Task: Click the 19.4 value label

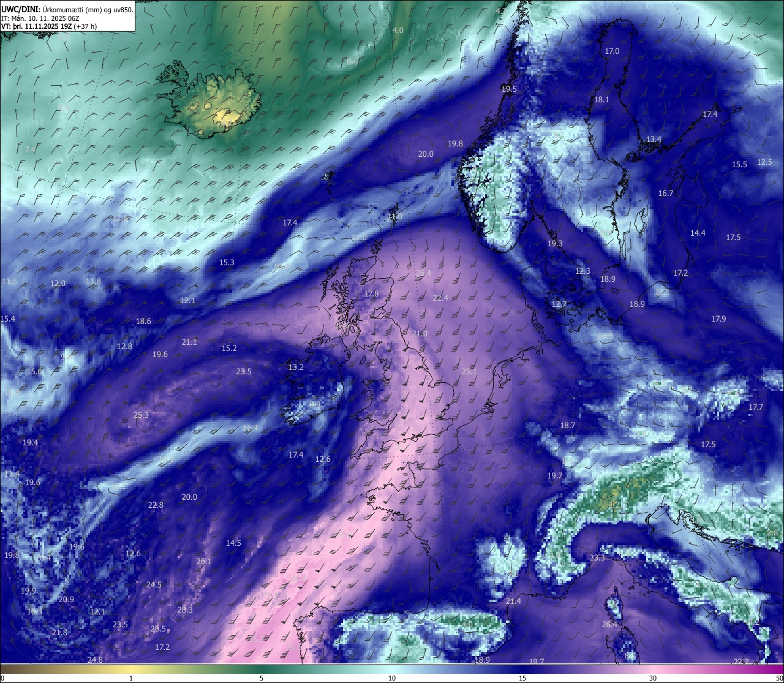Action: click(x=30, y=442)
